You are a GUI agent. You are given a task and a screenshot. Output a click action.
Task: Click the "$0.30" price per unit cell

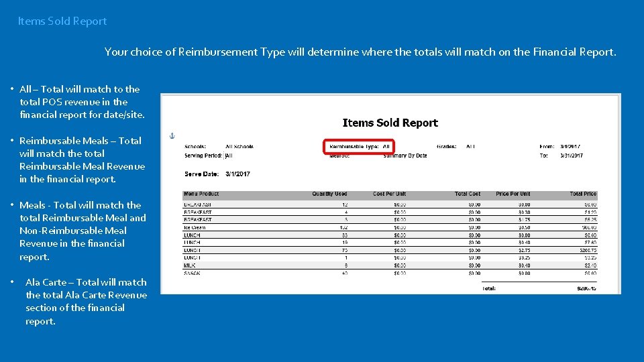tap(524, 213)
